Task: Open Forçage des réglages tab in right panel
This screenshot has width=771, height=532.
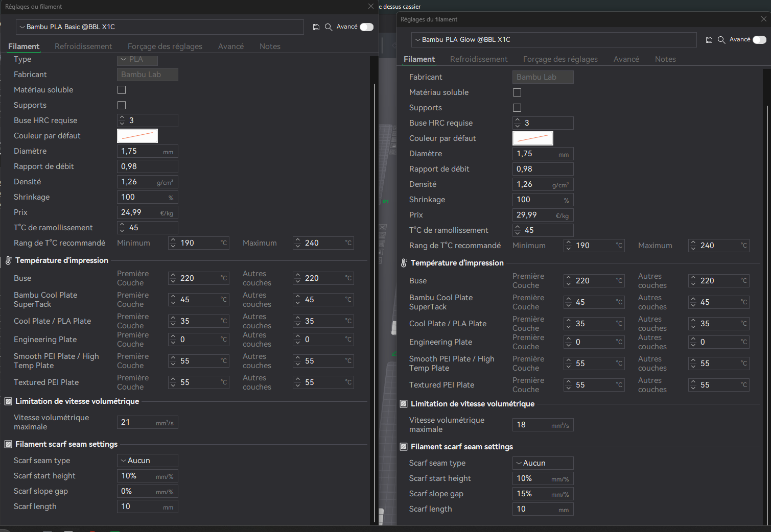Action: 560,59
